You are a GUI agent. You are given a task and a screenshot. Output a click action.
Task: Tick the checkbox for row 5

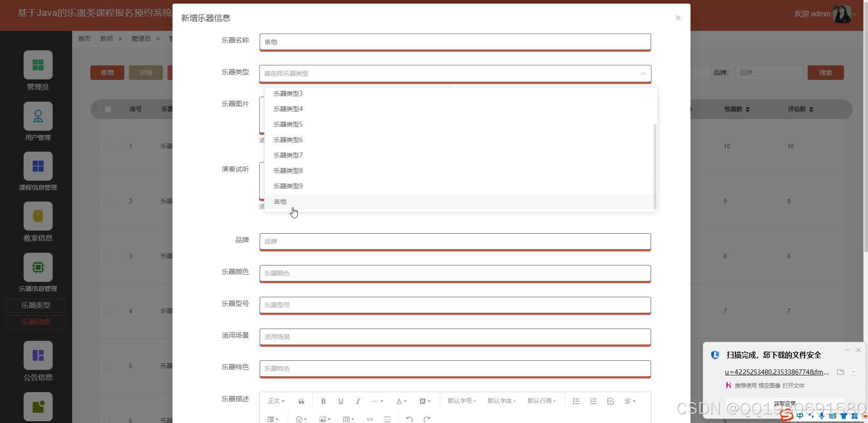107,366
